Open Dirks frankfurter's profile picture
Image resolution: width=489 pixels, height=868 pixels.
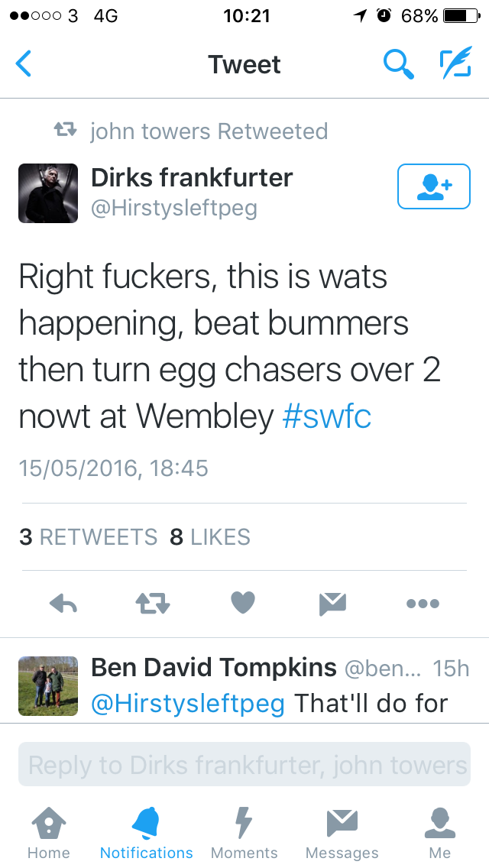pos(48,193)
